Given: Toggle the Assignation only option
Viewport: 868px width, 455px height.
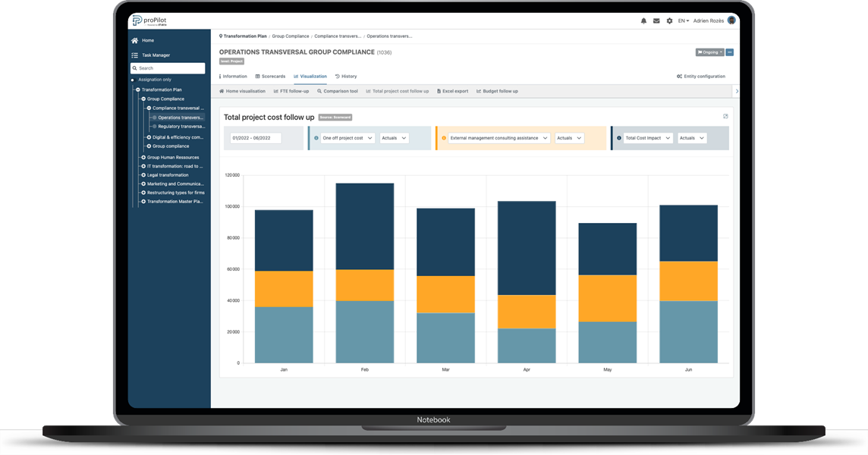Looking at the screenshot, I should (x=133, y=80).
